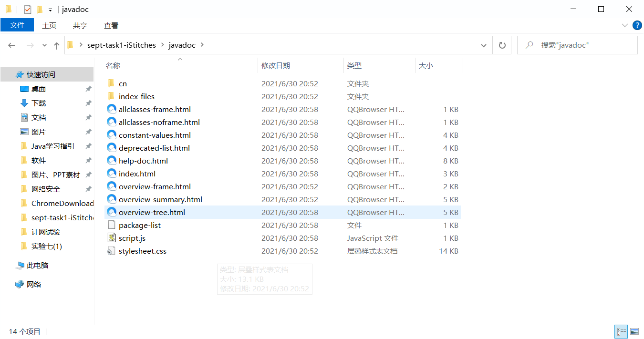Click the Pictures (图片) icon in sidebar
The image size is (644, 339).
point(24,132)
